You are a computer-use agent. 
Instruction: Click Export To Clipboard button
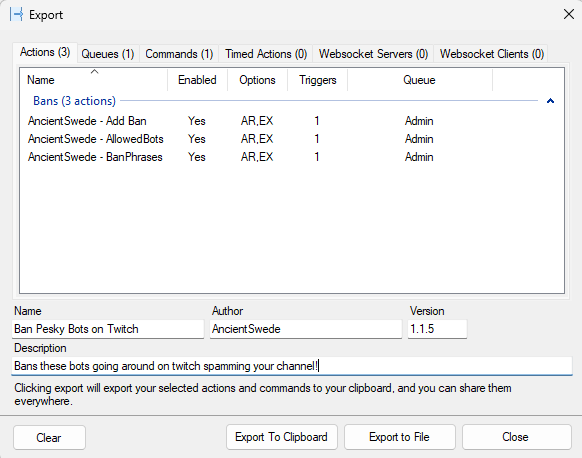click(x=282, y=437)
